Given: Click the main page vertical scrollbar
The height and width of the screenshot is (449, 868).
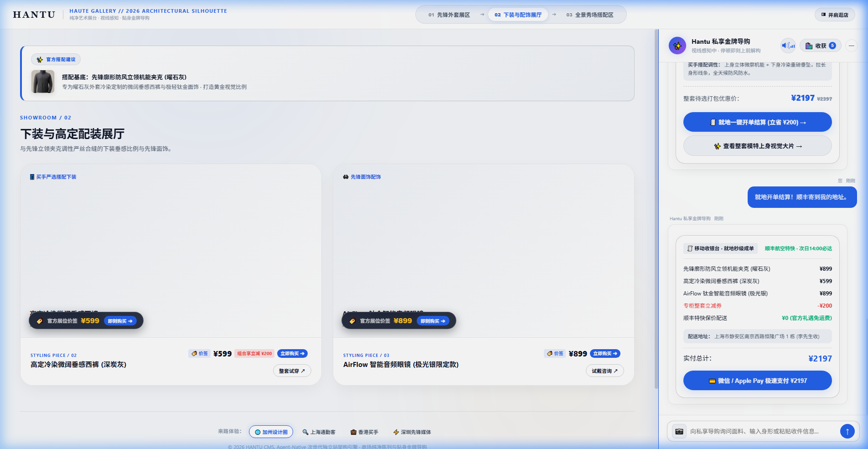Looking at the screenshot, I should [656, 209].
